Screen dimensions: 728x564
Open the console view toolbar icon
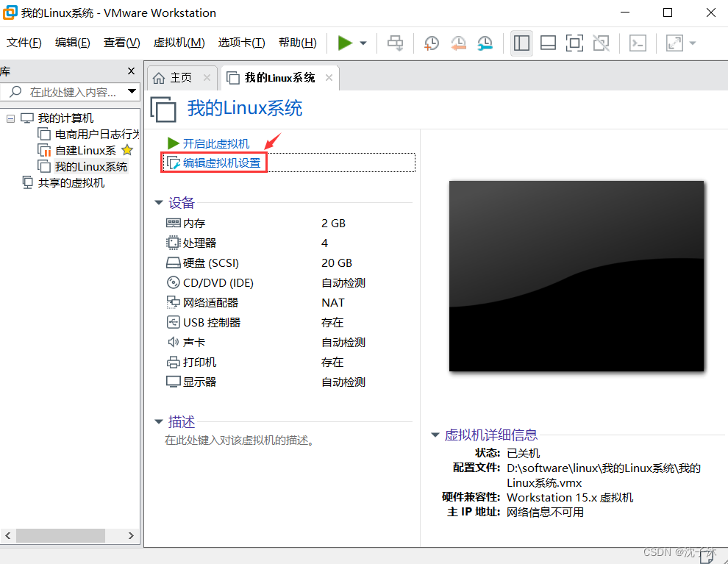pyautogui.click(x=638, y=43)
